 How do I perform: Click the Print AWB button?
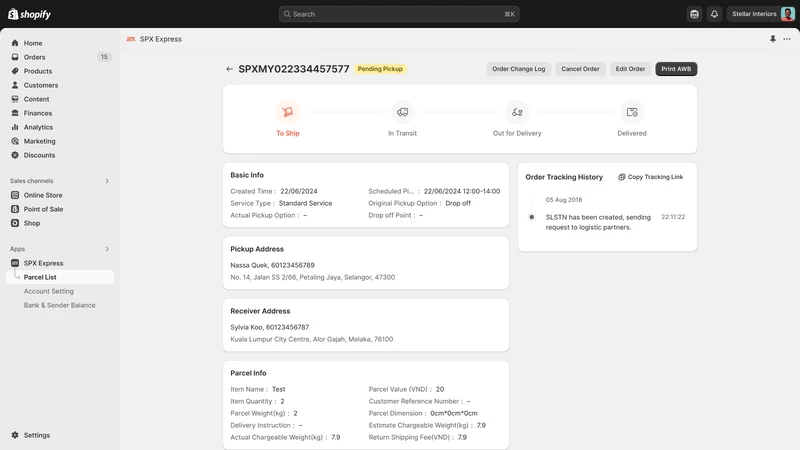[x=676, y=69]
